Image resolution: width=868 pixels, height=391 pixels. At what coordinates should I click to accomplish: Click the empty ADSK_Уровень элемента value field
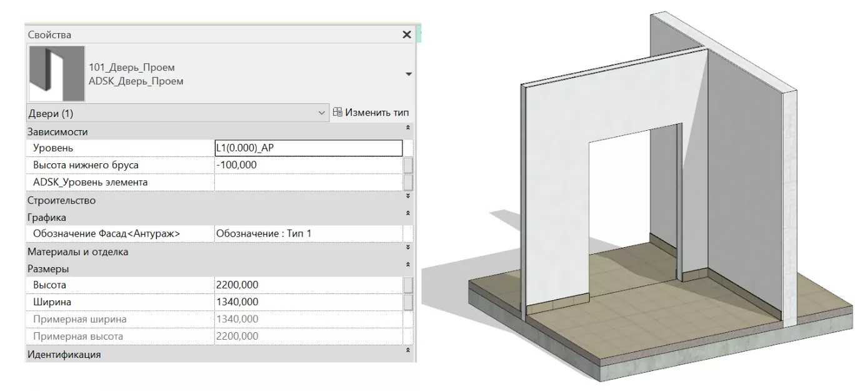[307, 182]
